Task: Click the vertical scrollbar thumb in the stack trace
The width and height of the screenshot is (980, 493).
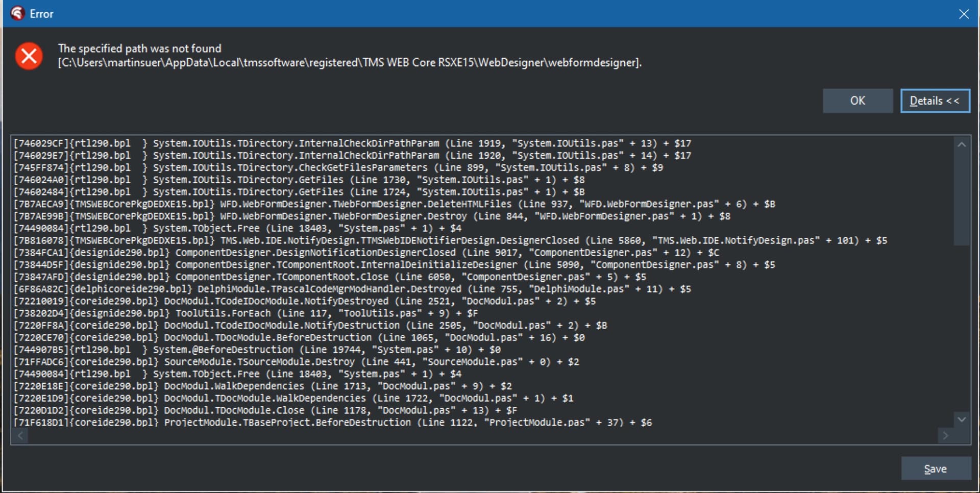Action: pyautogui.click(x=962, y=198)
